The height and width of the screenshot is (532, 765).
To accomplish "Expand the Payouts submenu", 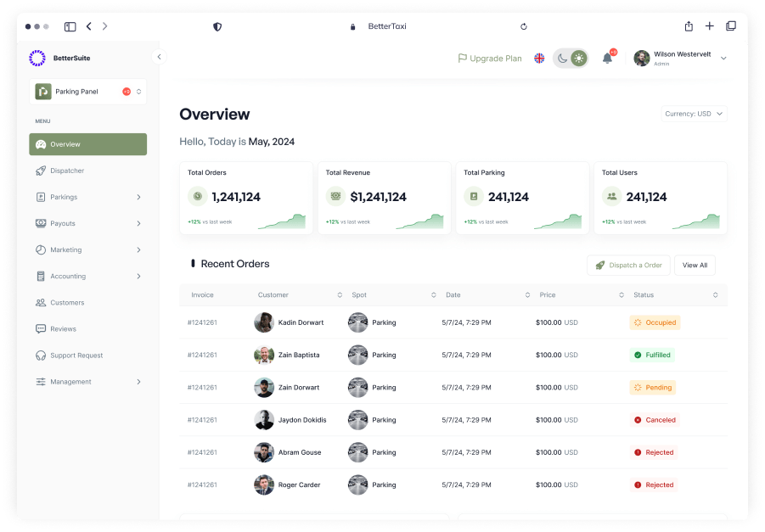I will (88, 224).
